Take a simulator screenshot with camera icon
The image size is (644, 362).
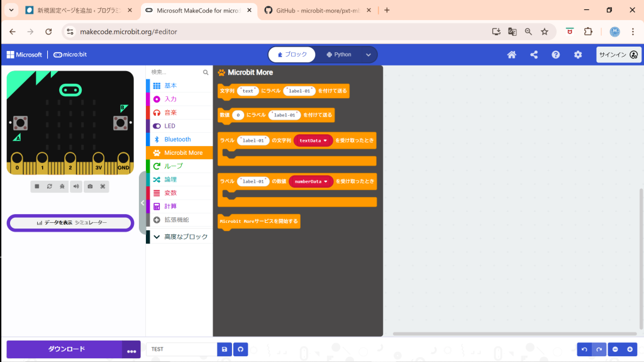pyautogui.click(x=90, y=186)
